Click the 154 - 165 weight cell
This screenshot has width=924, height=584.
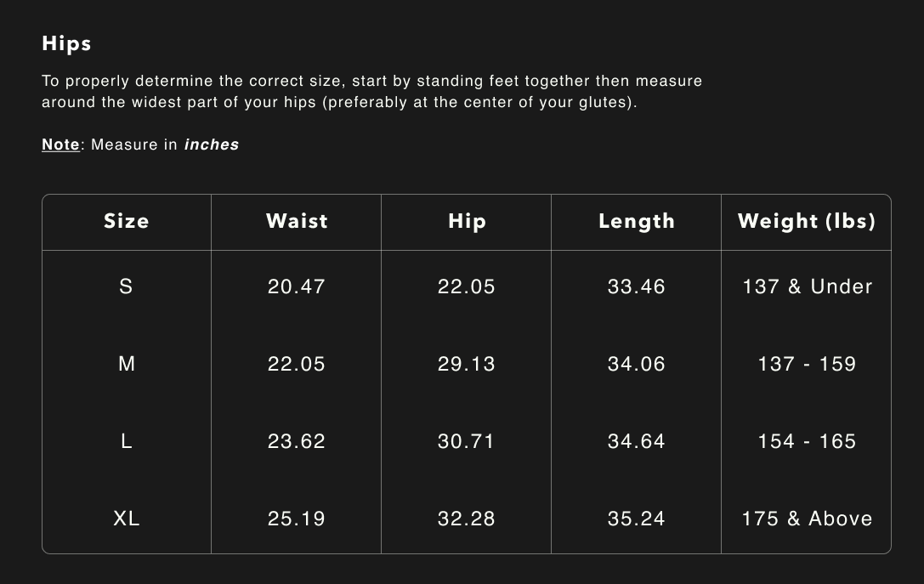coord(807,441)
